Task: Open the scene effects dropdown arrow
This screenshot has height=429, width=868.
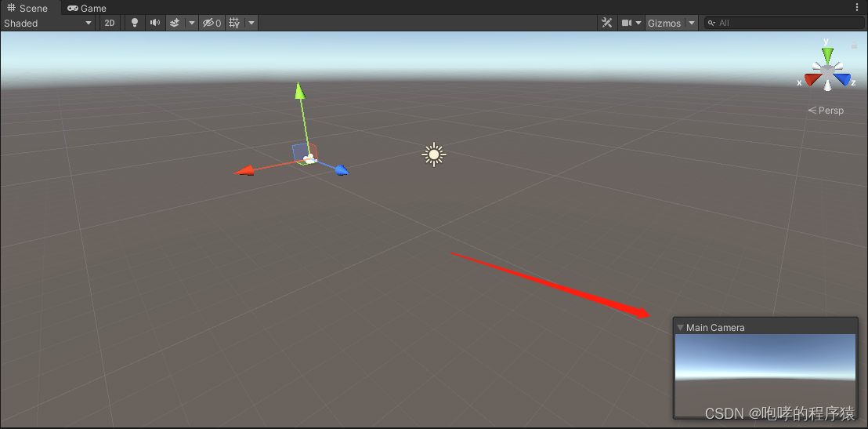Action: 191,23
